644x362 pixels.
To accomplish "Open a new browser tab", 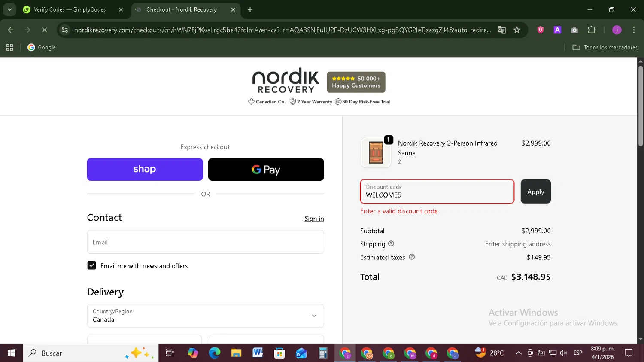I will click(250, 9).
